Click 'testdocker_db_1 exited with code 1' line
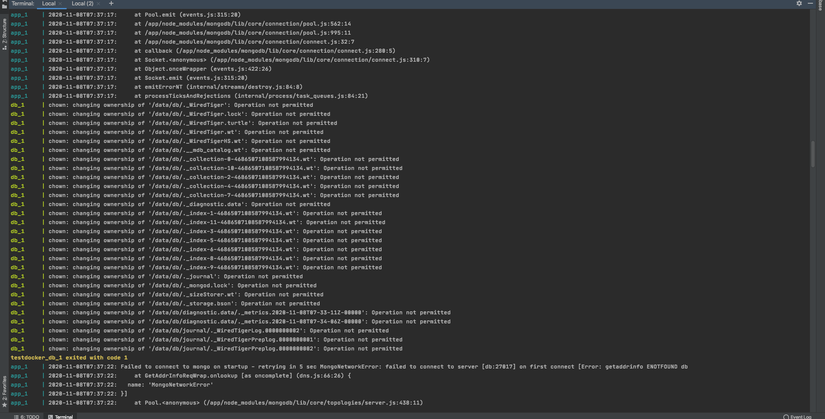 pos(69,357)
